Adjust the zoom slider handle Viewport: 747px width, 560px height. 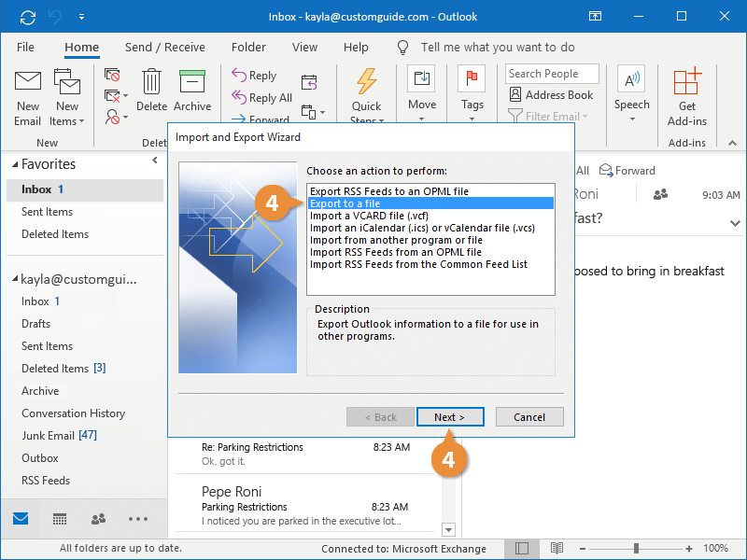pos(636,549)
